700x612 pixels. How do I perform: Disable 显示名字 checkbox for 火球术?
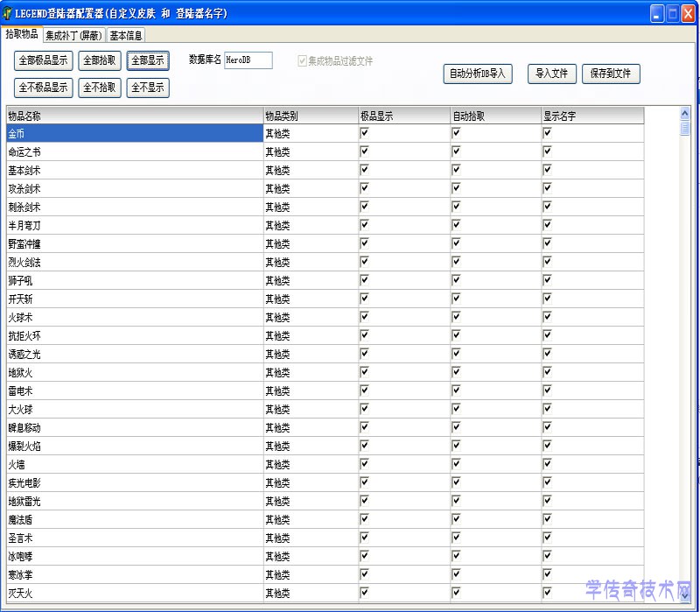click(x=548, y=316)
